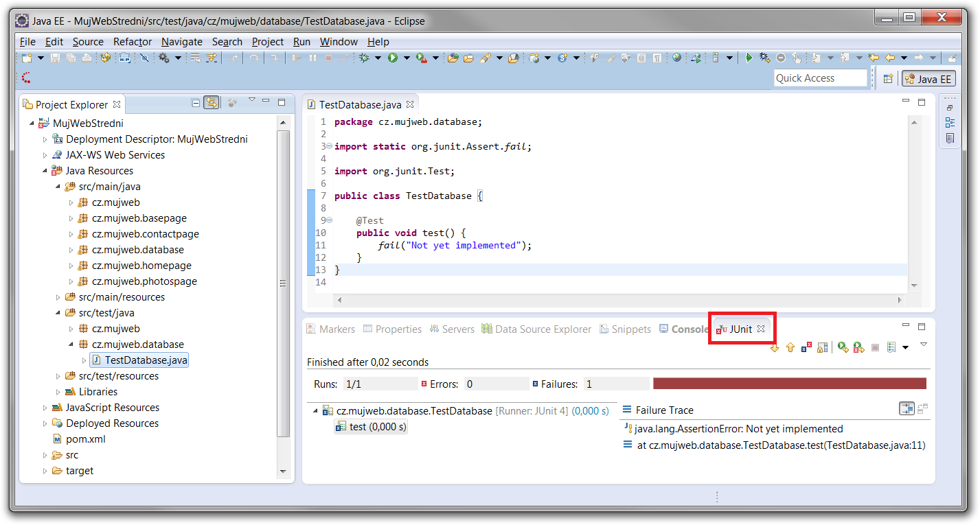980x525 pixels.
Task: Collapse the Java Resources node
Action: point(45,171)
